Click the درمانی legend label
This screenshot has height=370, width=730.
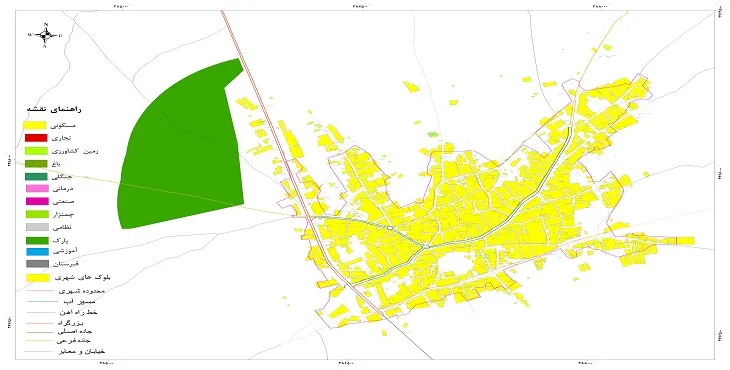tap(63, 189)
